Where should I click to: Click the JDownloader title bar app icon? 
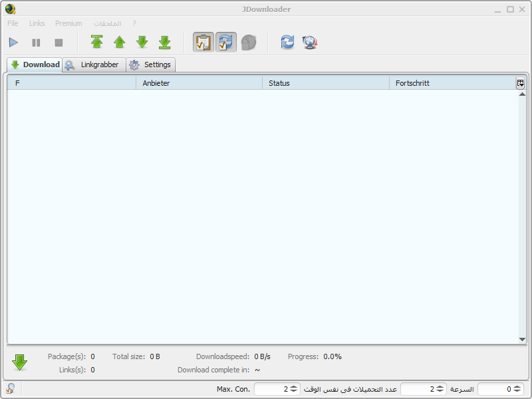click(11, 9)
